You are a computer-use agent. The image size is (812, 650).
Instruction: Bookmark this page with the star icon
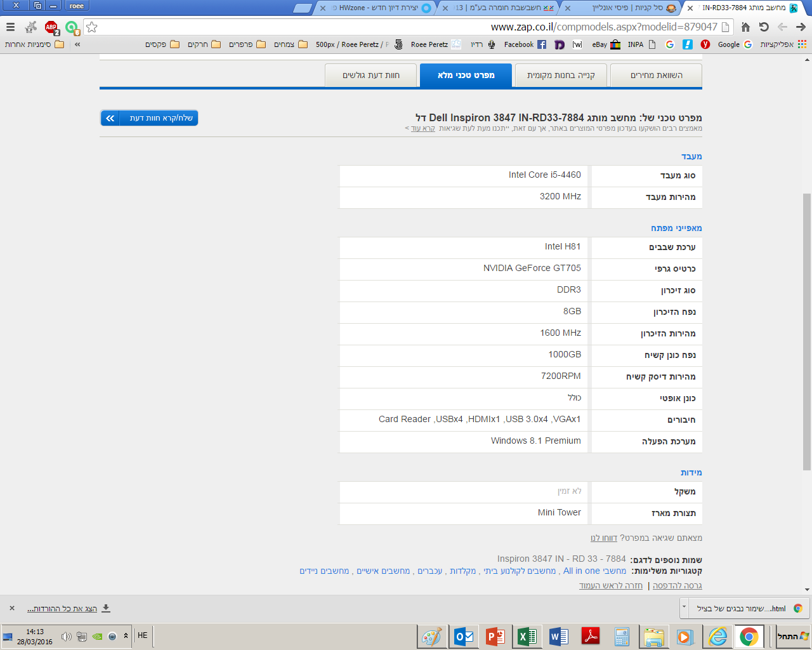coord(92,27)
